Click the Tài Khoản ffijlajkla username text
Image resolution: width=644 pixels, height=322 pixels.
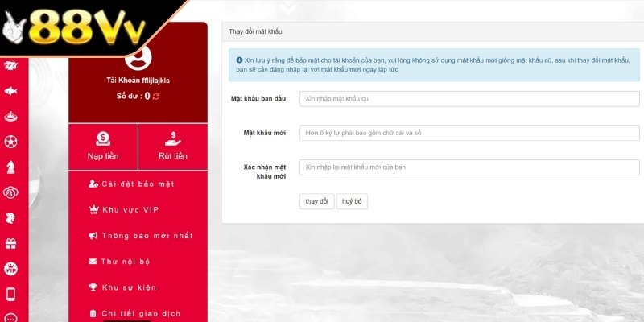click(x=138, y=80)
